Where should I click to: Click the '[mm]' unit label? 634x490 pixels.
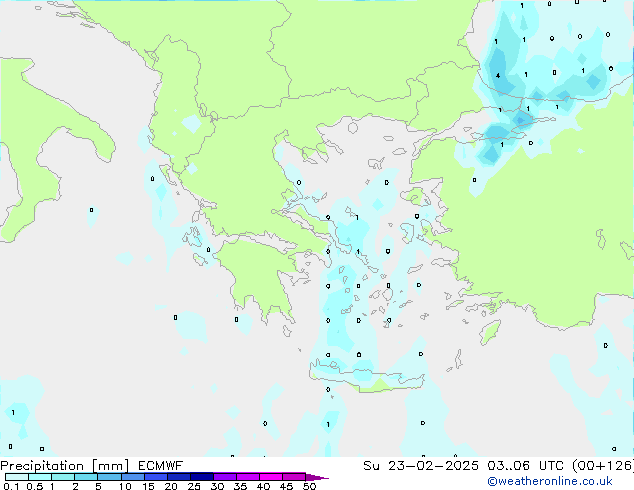click(x=110, y=466)
